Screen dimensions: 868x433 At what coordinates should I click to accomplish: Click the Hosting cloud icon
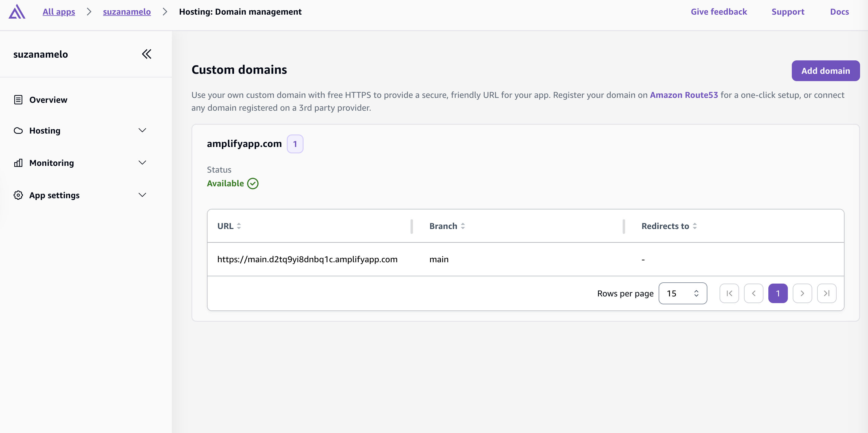pos(18,131)
